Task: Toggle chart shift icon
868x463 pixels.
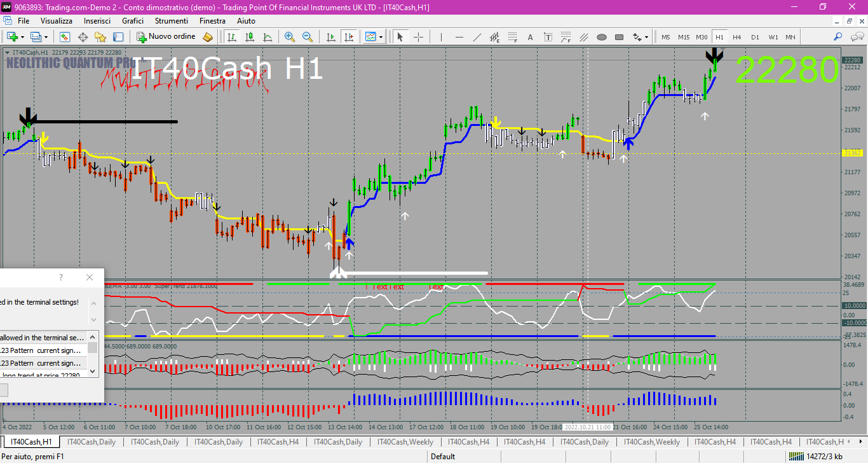Action: pyautogui.click(x=348, y=37)
